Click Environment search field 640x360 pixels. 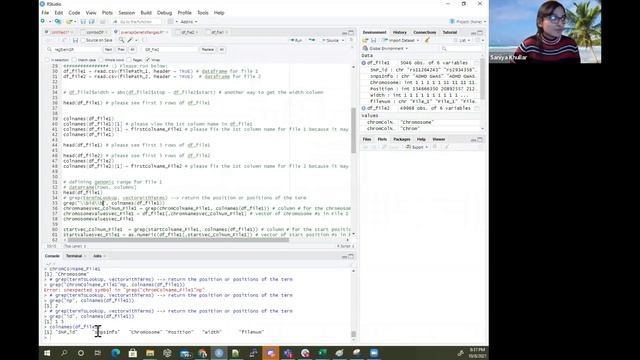coord(461,49)
